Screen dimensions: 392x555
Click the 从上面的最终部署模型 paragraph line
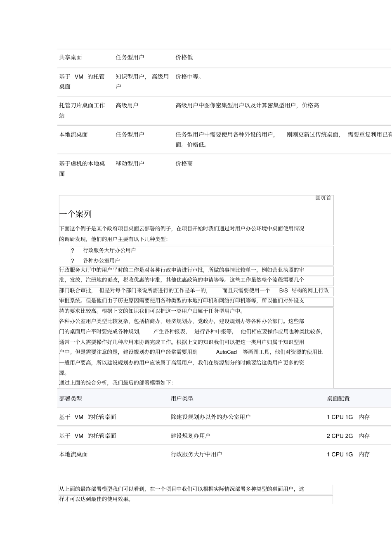pyautogui.click(x=182, y=489)
